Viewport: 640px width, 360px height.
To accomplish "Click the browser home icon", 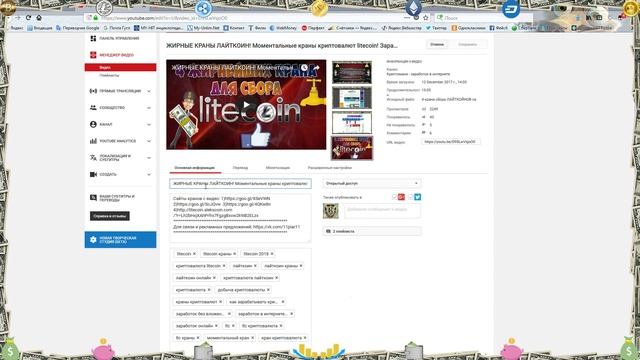I will (x=39, y=18).
